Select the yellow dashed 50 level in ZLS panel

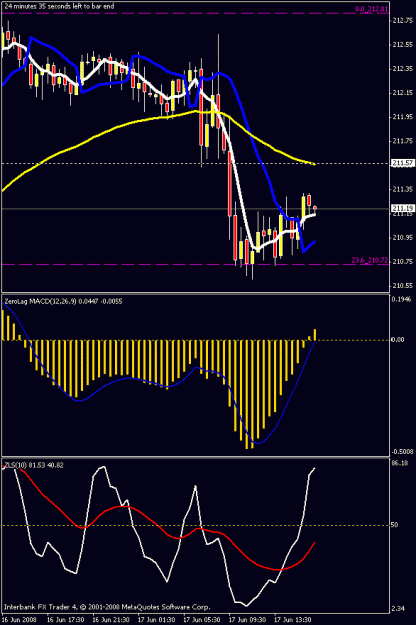[195, 525]
